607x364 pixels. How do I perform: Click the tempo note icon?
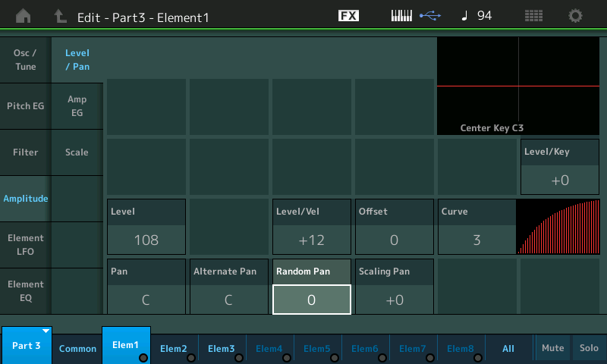pyautogui.click(x=464, y=16)
